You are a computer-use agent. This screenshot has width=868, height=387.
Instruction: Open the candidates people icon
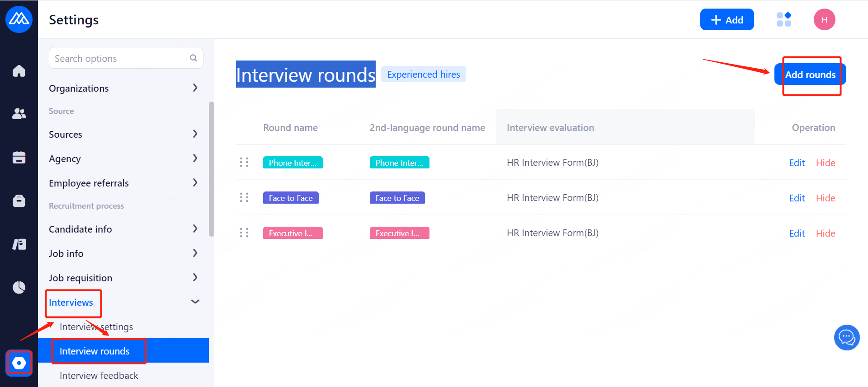pos(19,114)
